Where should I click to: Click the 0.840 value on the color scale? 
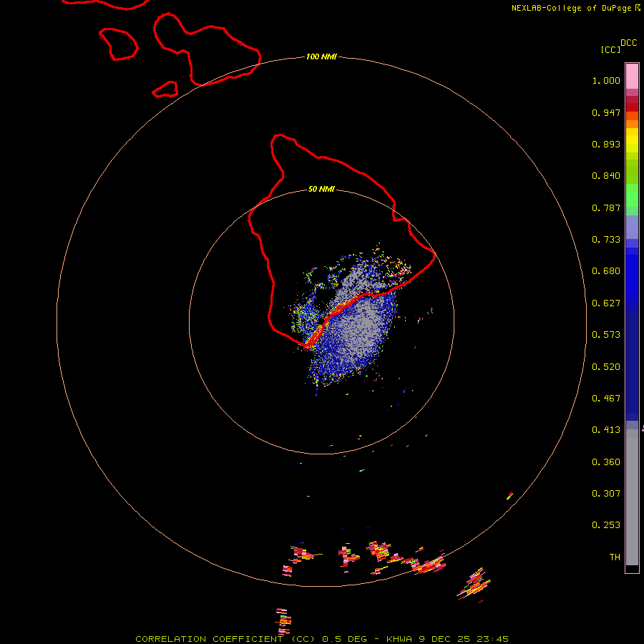point(606,176)
